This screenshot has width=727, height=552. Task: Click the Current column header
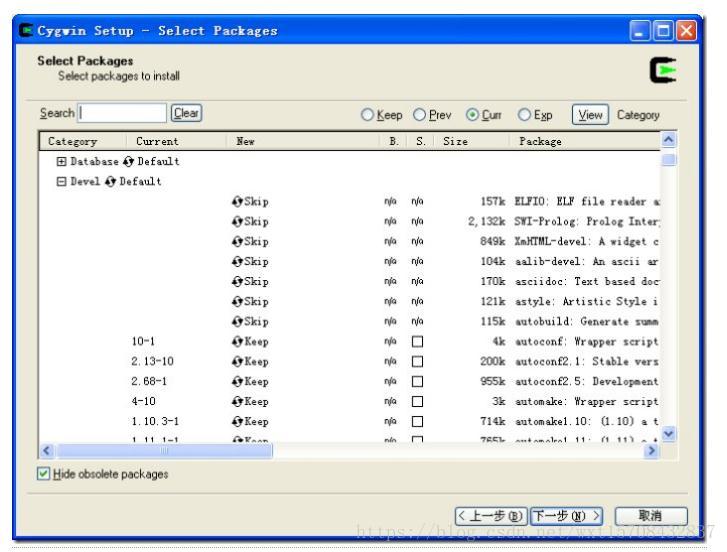[x=176, y=141]
